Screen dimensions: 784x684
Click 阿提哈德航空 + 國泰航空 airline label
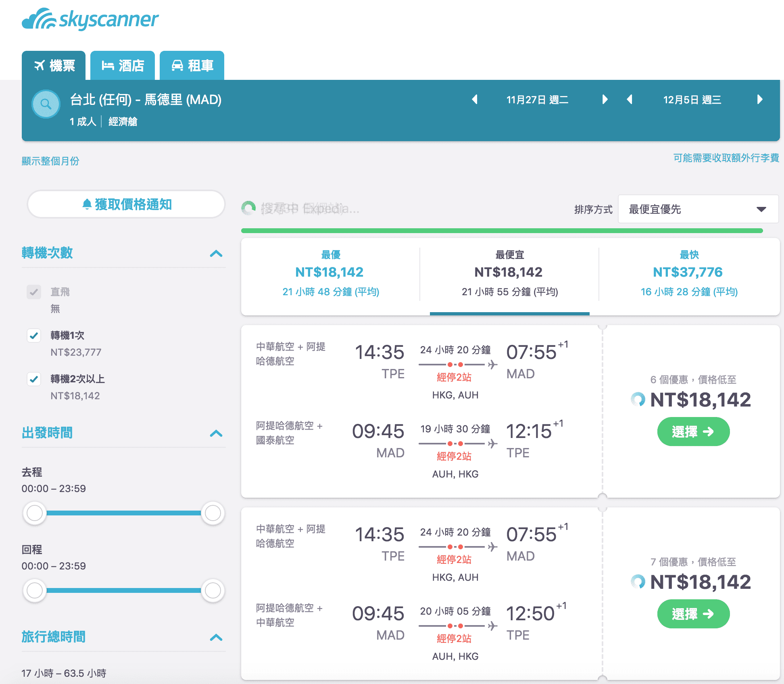click(290, 433)
